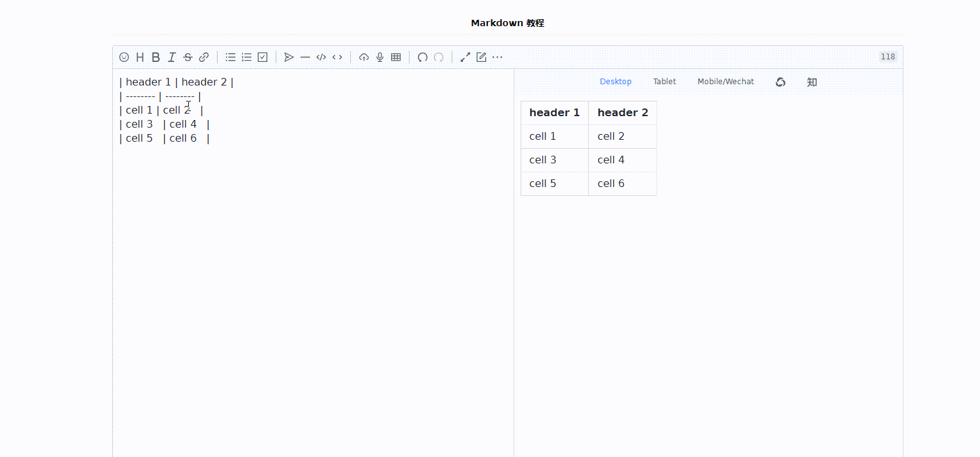This screenshot has height=457, width=980.
Task: Open the emoji picker
Action: tap(124, 57)
